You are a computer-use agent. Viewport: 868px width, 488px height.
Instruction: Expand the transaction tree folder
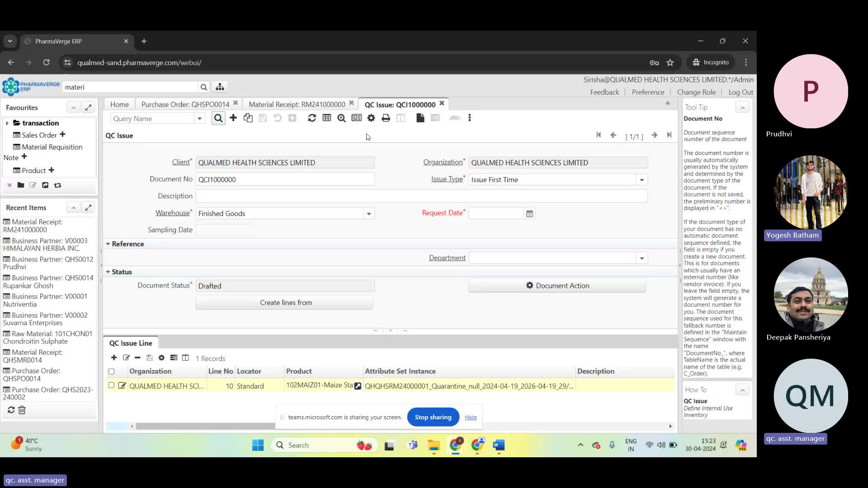[7, 123]
